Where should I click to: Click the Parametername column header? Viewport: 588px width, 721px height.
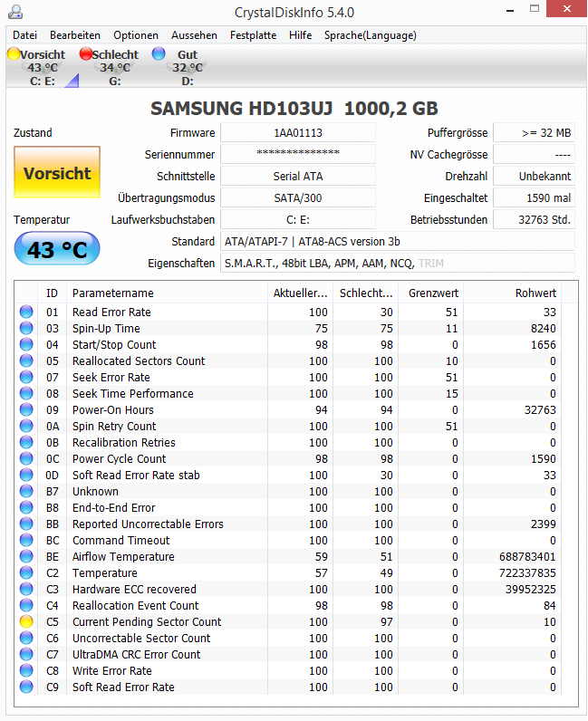point(167,293)
